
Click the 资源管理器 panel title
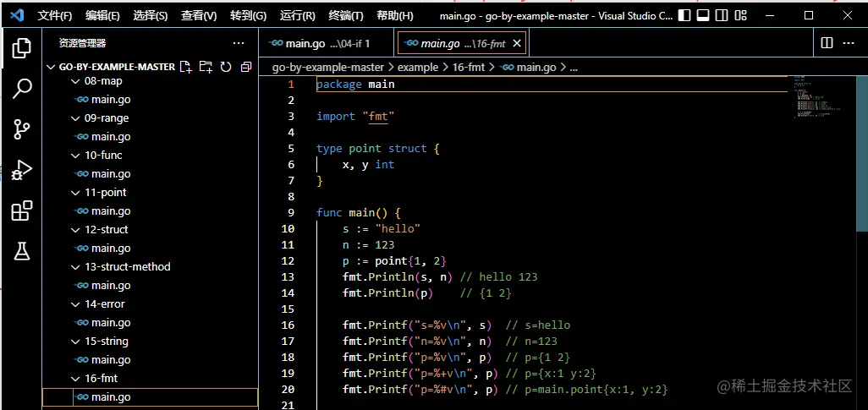coord(82,43)
